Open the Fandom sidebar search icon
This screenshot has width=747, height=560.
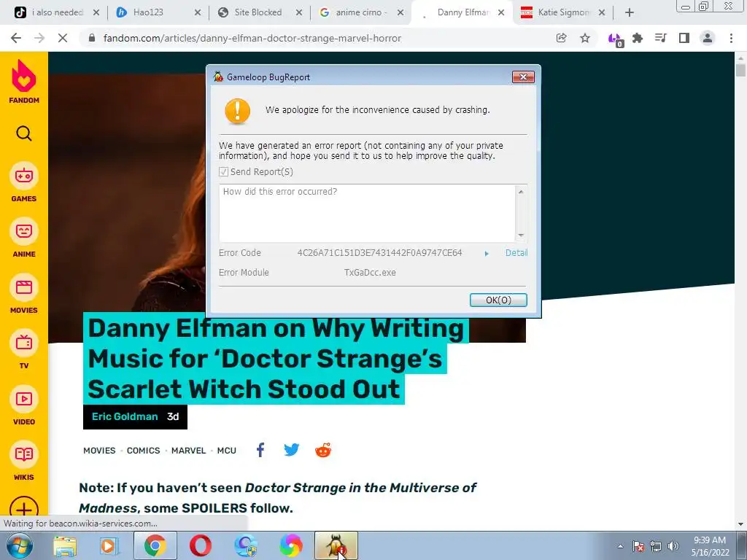click(x=24, y=134)
